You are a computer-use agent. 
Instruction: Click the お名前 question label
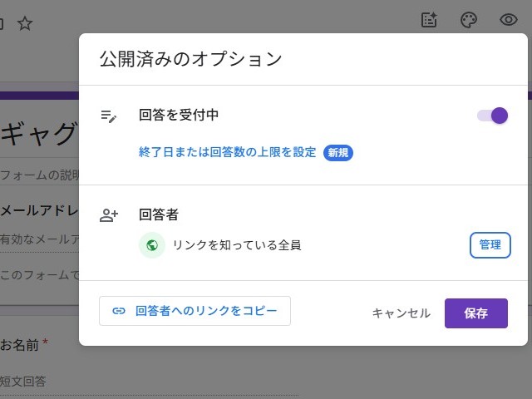[19, 345]
